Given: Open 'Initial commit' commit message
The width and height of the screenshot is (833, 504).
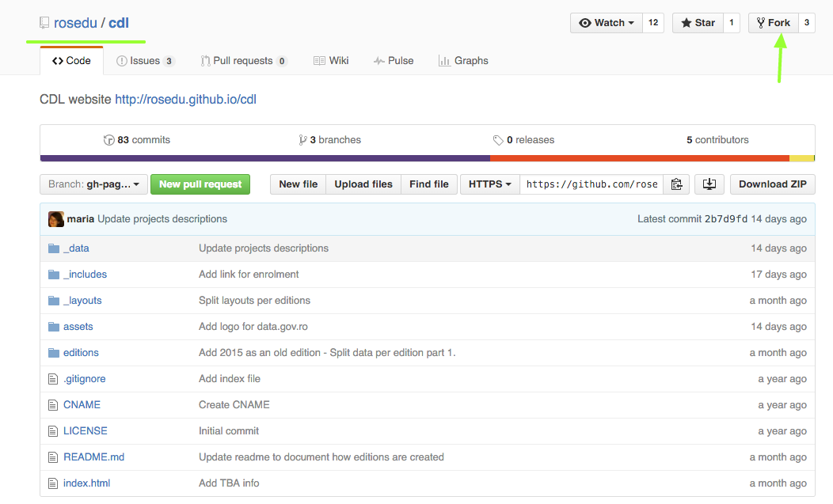Looking at the screenshot, I should (229, 430).
